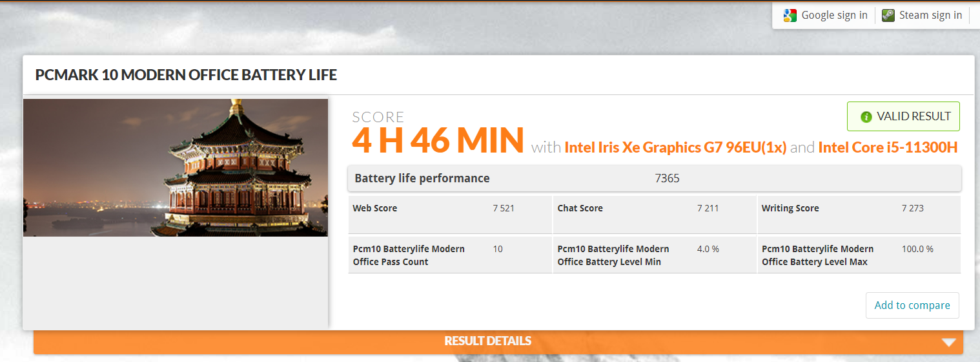Expand Result Details with the white arrow

[x=948, y=342]
